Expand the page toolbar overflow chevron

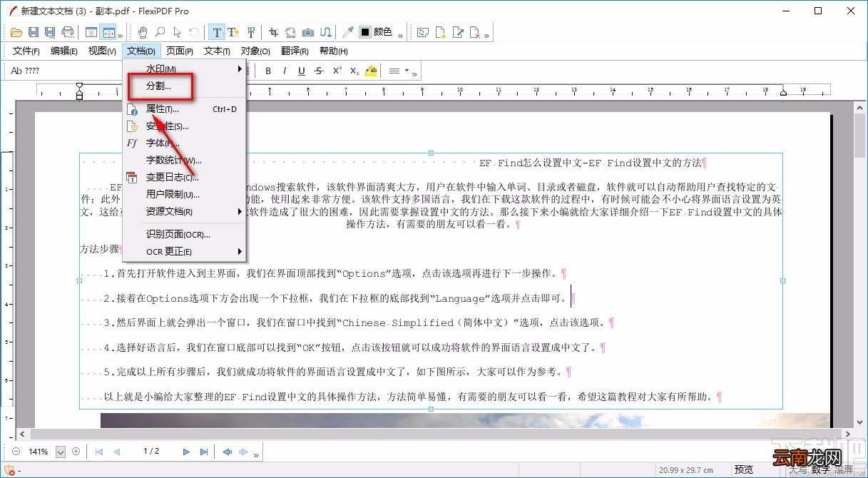(487, 35)
